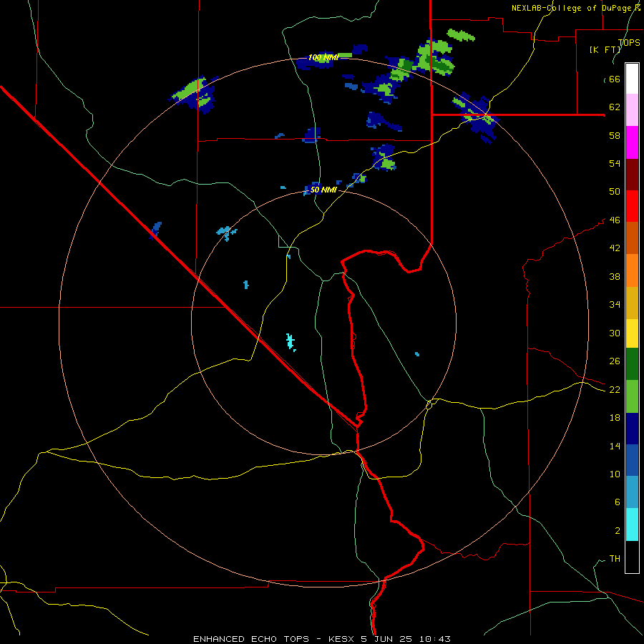644x644 pixels.
Task: Click the white swatch in the tops legend
Action: tap(632, 79)
